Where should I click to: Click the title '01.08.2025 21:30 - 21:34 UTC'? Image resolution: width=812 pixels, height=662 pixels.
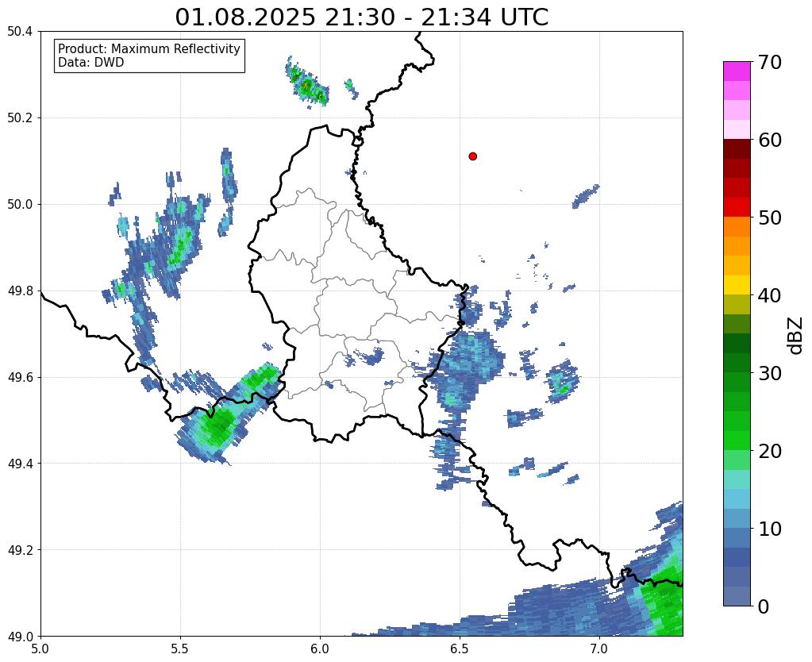pyautogui.click(x=361, y=17)
